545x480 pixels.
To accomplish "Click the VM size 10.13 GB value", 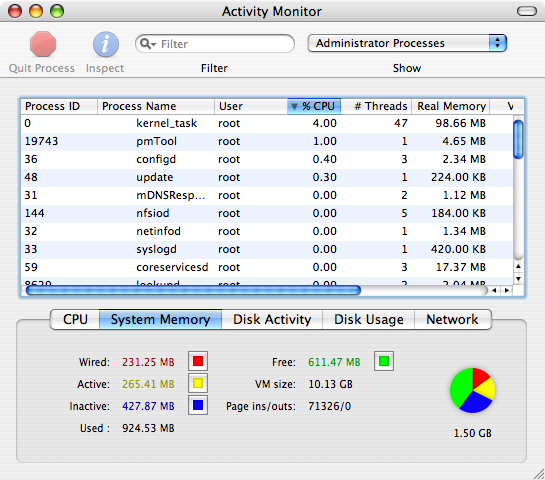I will tap(331, 384).
